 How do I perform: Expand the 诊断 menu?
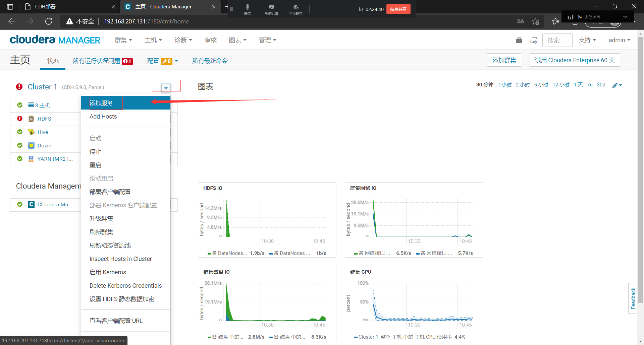coord(183,40)
